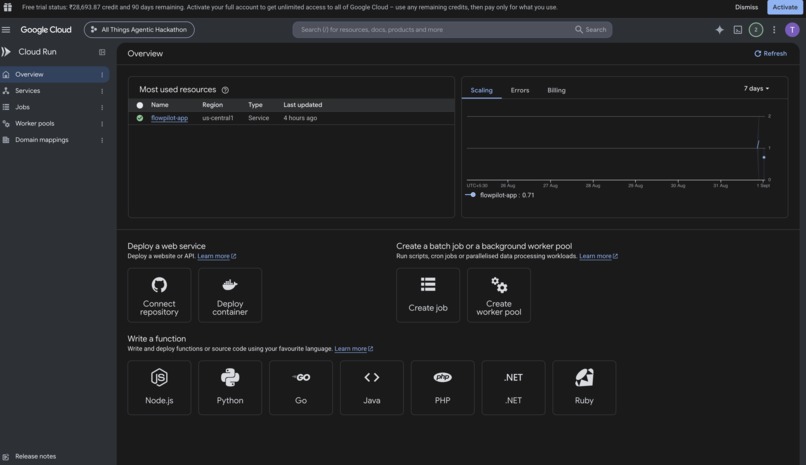Open Learn more link under batch job section

pyautogui.click(x=598, y=256)
